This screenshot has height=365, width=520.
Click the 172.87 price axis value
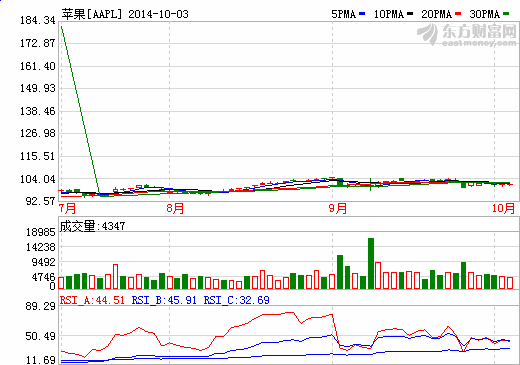click(38, 43)
